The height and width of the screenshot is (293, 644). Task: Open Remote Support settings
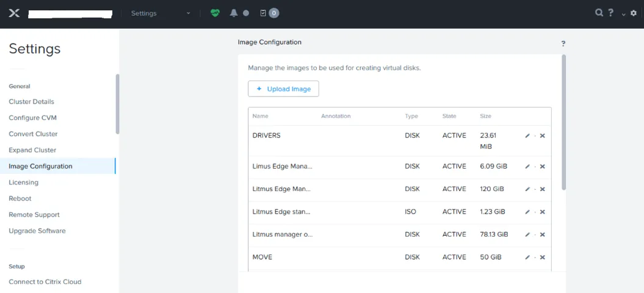(x=34, y=214)
